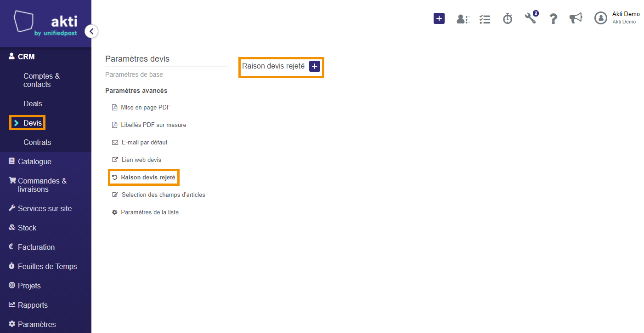Select Raison devis rejeté setting
Screen dimensions: 644x333
click(144, 177)
